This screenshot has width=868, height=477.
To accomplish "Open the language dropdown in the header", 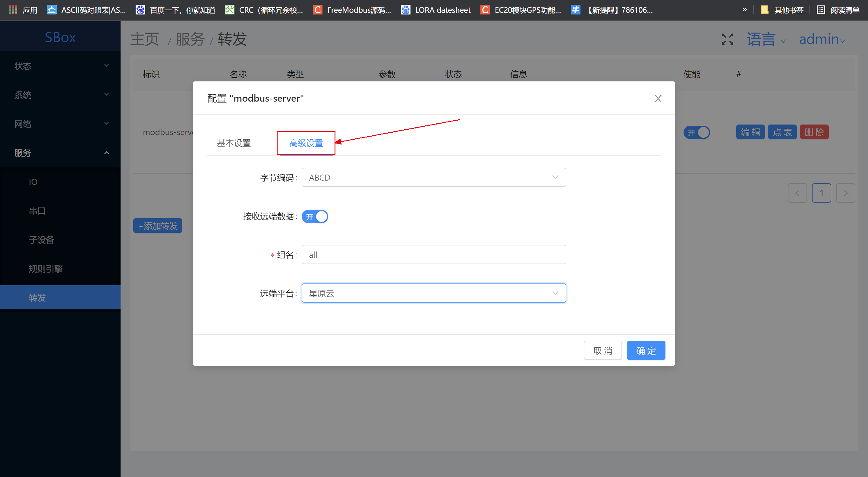I will point(766,39).
